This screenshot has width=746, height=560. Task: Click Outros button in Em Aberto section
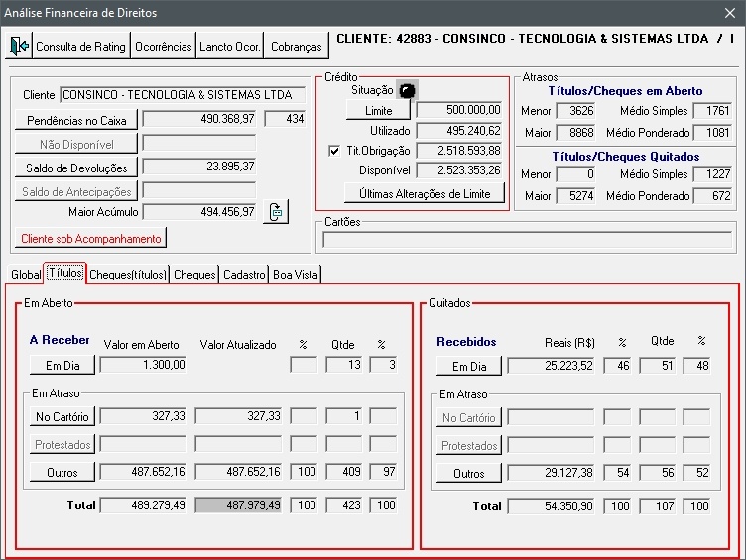62,472
